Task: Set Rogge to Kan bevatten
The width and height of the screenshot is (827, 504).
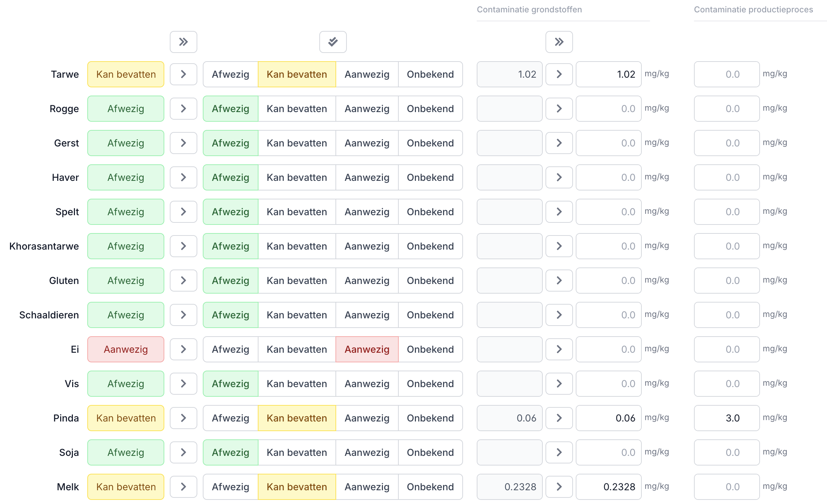Action: [x=297, y=109]
